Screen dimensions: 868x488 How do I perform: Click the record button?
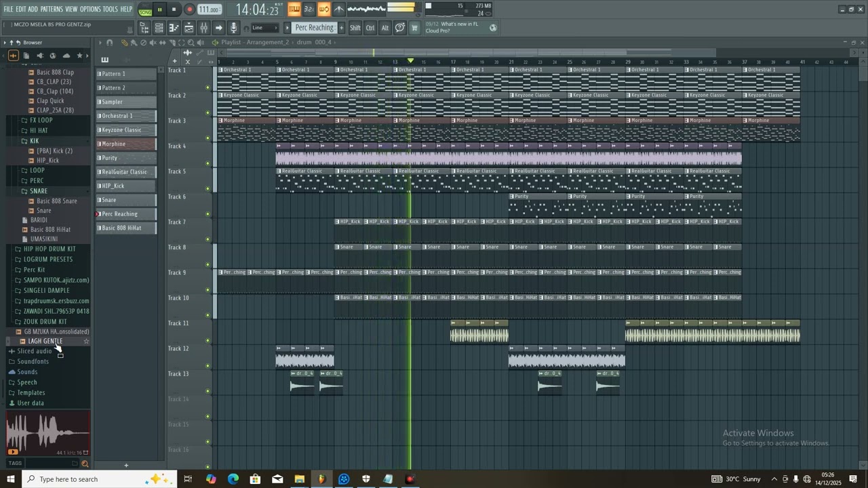[x=189, y=9]
